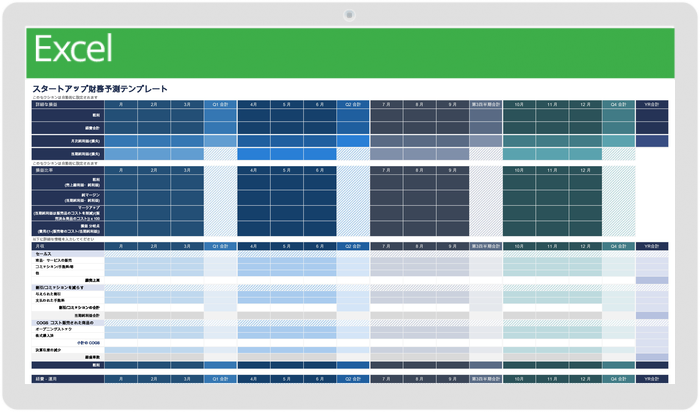Click the Excel logo in green banner
700x412 pixels.
point(73,49)
